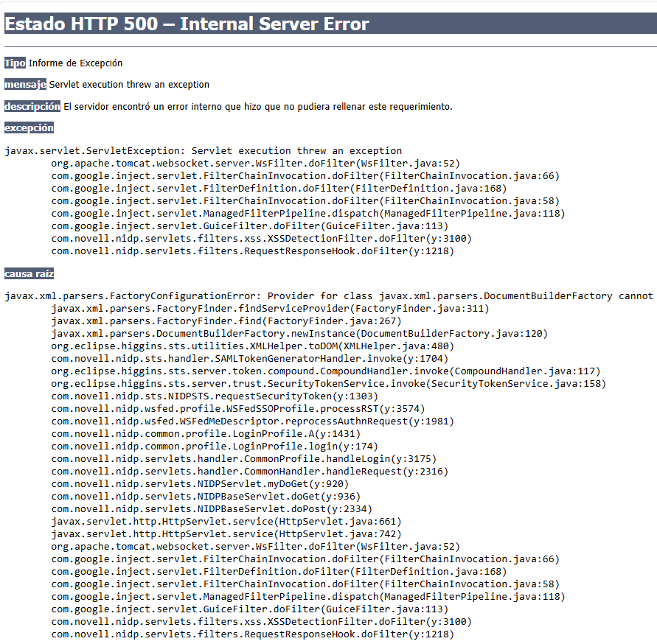
Task: Click 'WsFilter.doFilter(WsFilter.java:52)' under excepción section
Action: coord(256,164)
